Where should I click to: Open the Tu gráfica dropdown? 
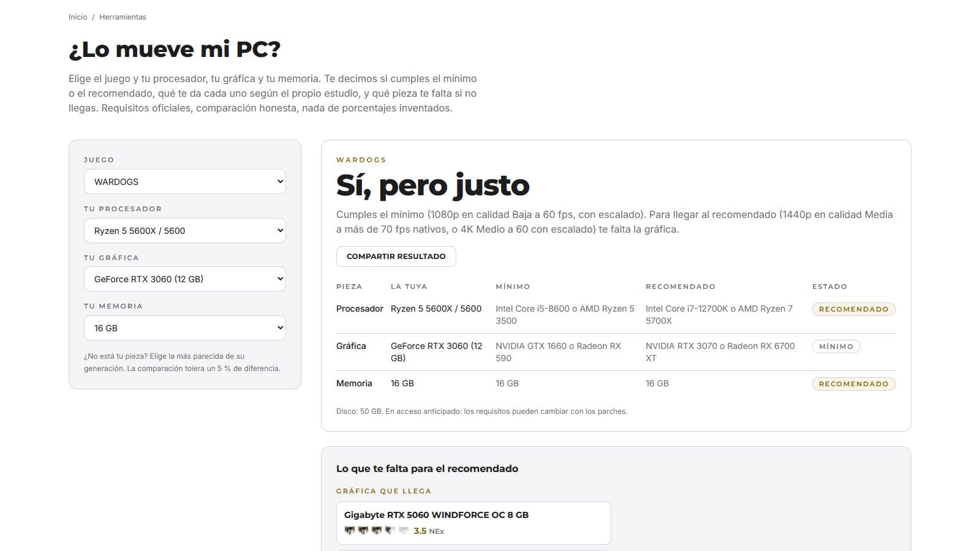(x=184, y=279)
